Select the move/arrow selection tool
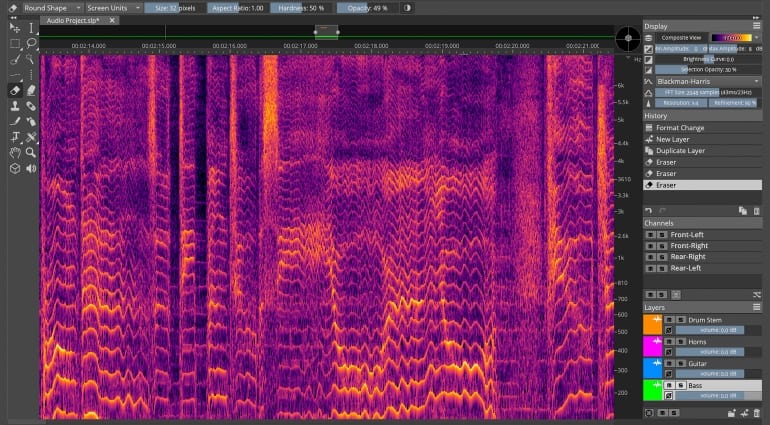Viewport: 770px width, 425px height. click(15, 28)
